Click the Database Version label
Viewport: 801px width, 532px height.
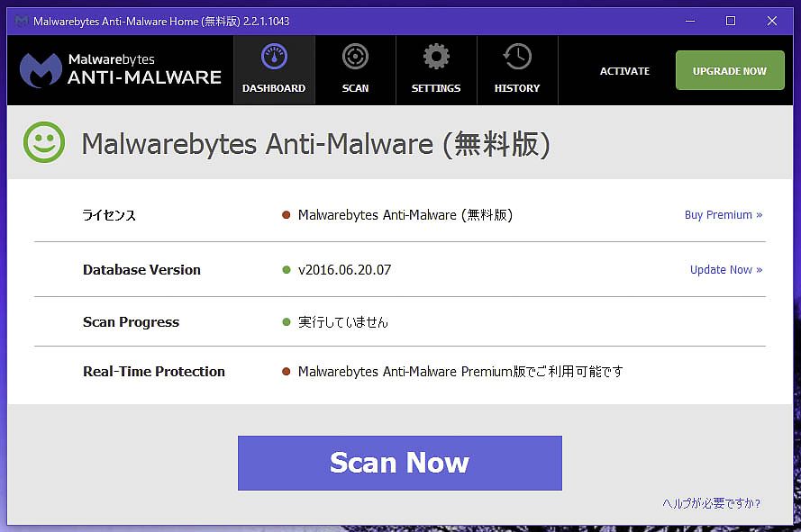point(141,269)
